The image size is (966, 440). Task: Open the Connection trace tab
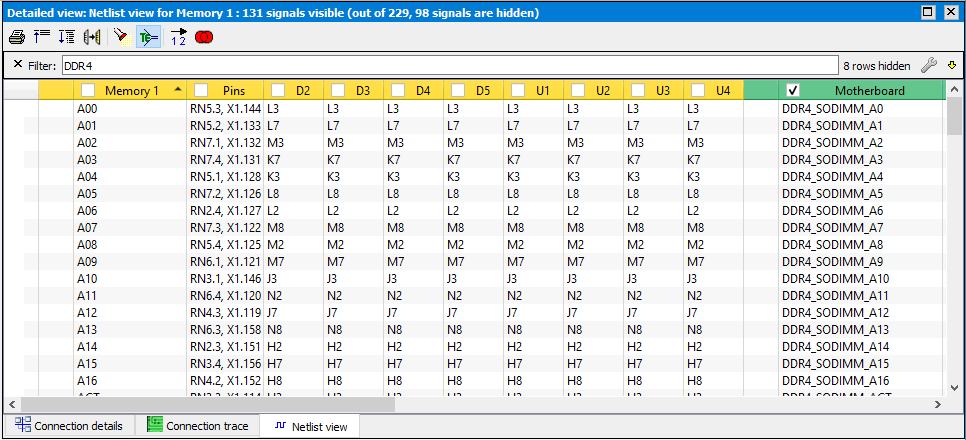[x=196, y=426]
